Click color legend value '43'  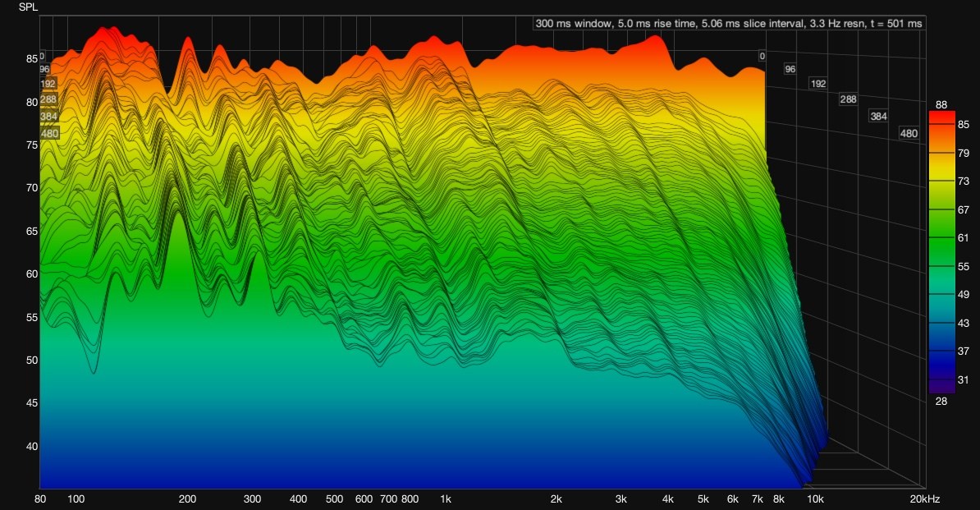click(x=963, y=323)
